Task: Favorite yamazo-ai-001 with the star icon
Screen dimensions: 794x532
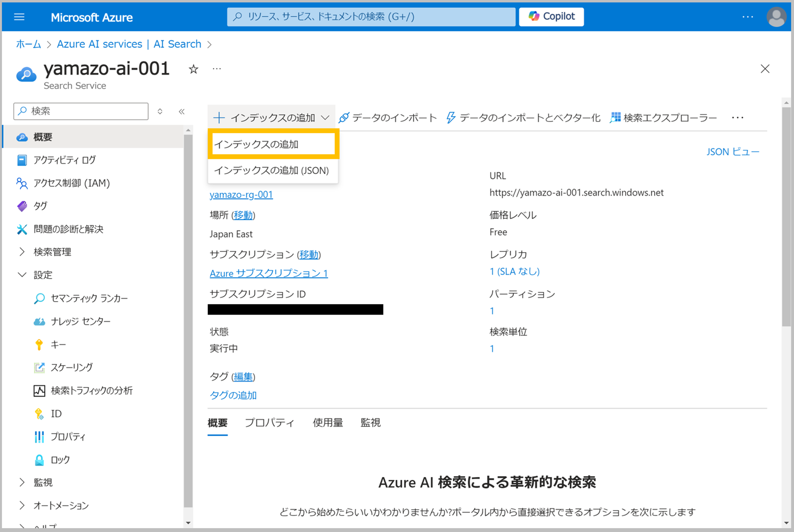Action: 193,69
